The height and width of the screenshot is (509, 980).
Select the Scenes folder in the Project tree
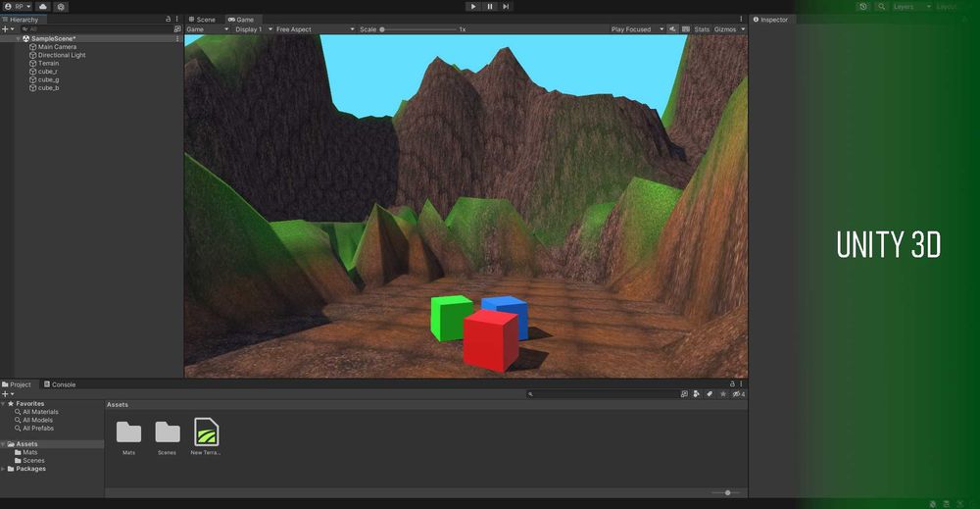click(x=29, y=460)
